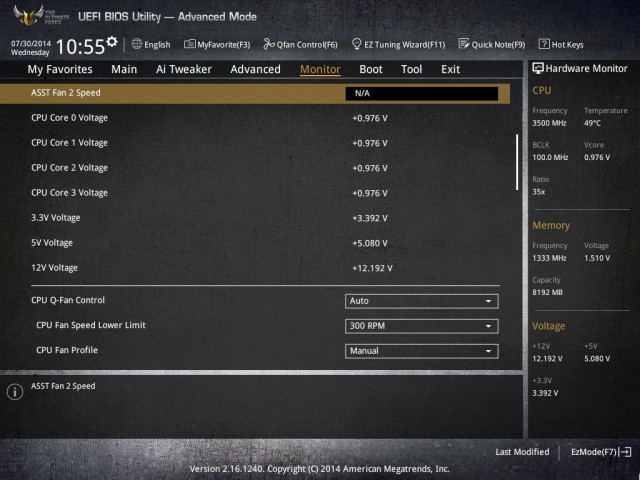
Task: Open CPU Fan Speed Lower Limit dropdown
Action: (x=422, y=326)
